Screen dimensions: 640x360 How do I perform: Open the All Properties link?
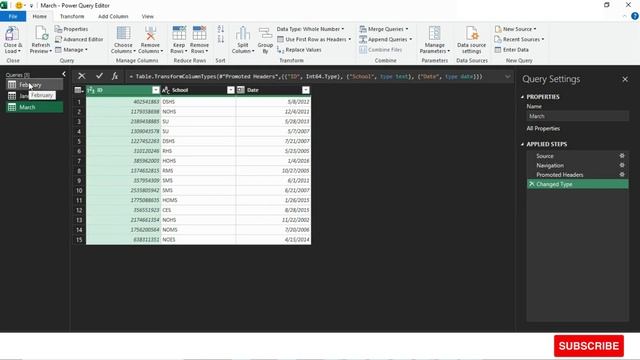click(543, 128)
